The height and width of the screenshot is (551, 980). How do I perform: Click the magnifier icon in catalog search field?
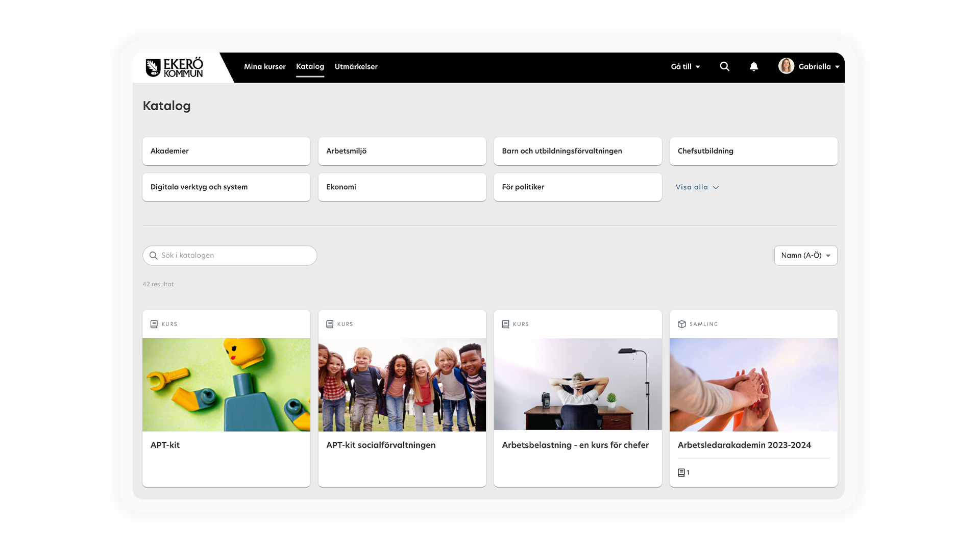tap(153, 256)
